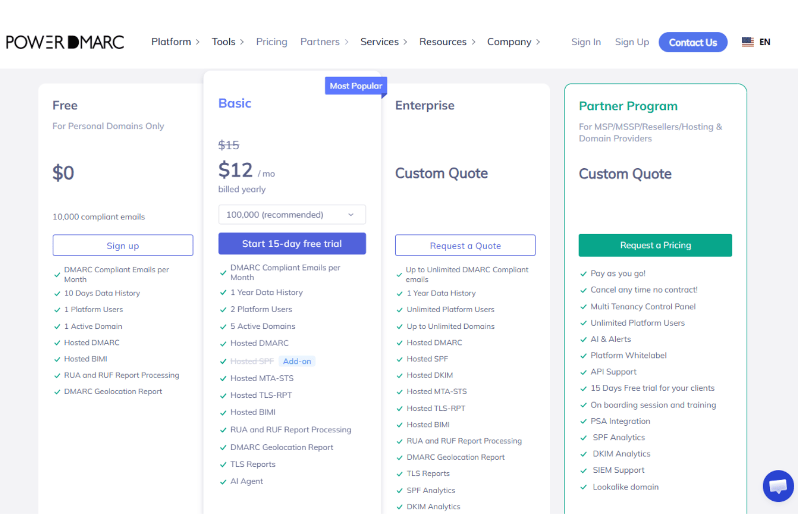Click 'Multi Tenancy Control Panel' feature

(643, 306)
